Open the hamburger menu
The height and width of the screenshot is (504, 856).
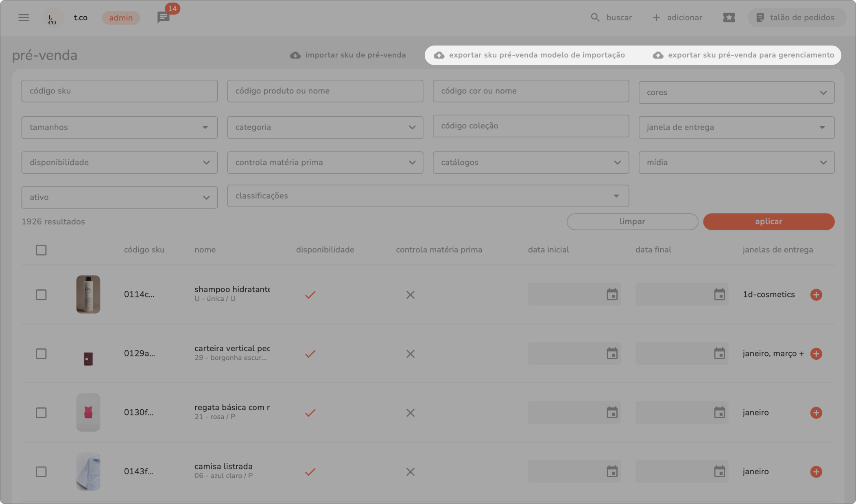pos(24,17)
